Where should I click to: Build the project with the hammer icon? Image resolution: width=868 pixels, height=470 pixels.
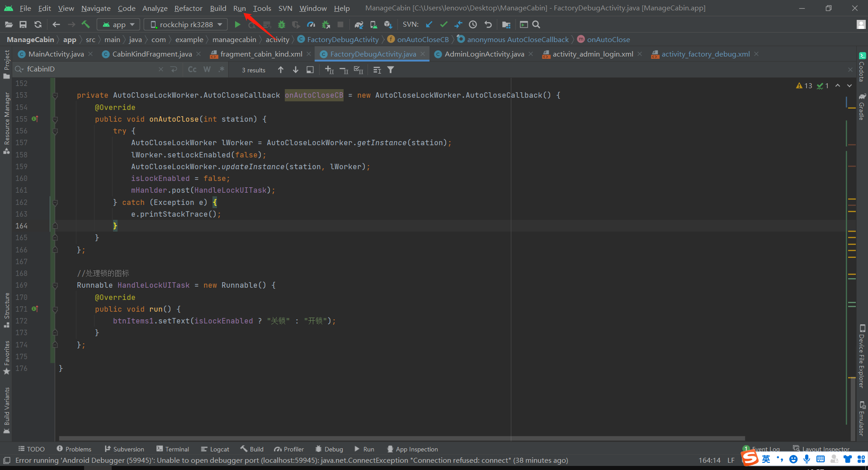[x=86, y=24]
